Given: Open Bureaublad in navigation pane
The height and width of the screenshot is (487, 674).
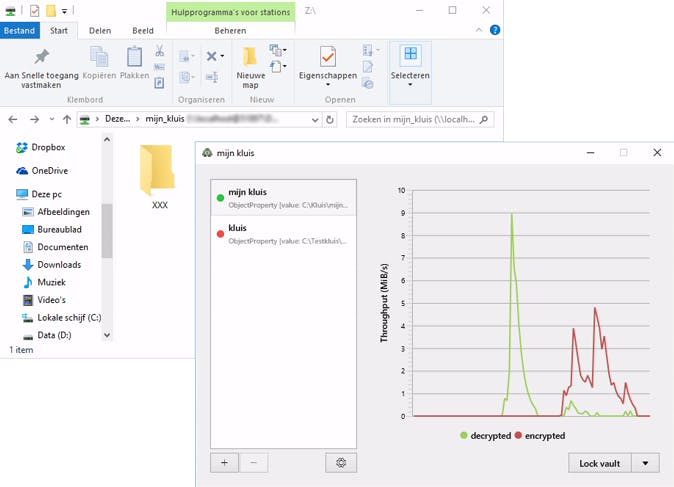Looking at the screenshot, I should [59, 230].
